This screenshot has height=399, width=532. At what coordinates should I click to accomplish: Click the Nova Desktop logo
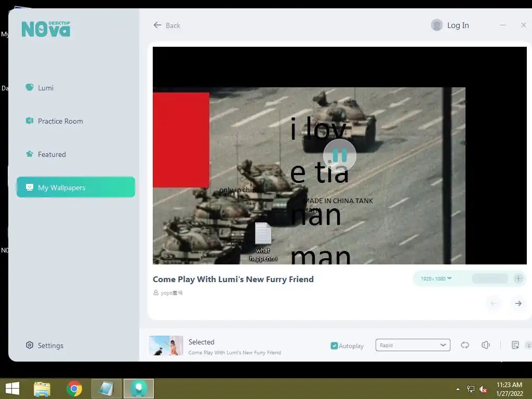point(46,29)
